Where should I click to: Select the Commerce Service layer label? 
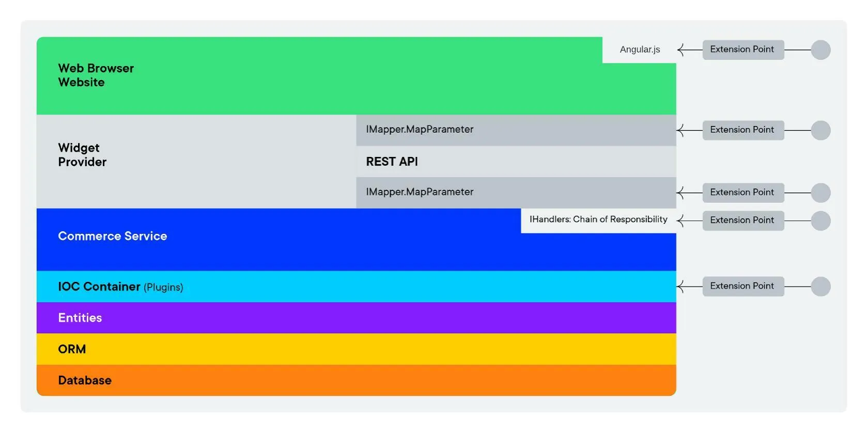point(113,236)
